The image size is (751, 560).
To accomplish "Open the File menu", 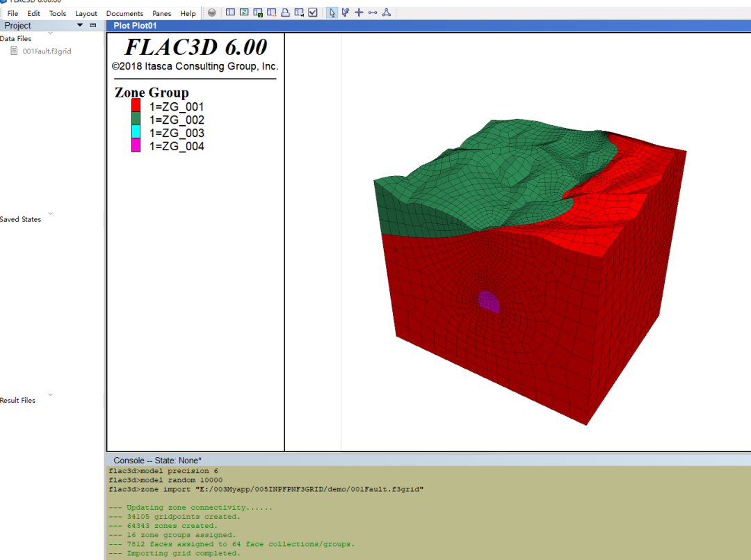I will pos(13,13).
